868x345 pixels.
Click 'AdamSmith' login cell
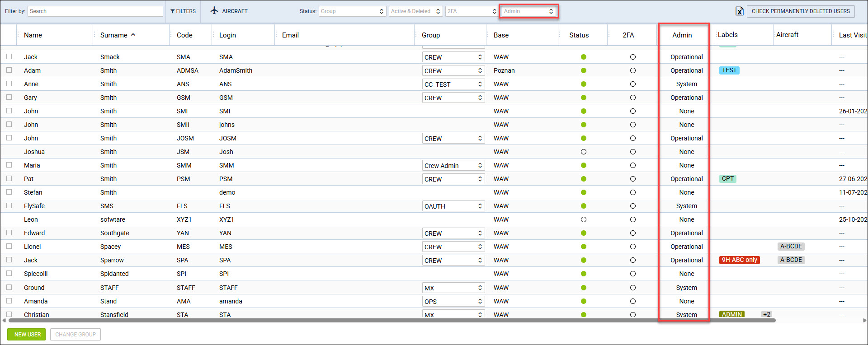pos(236,70)
